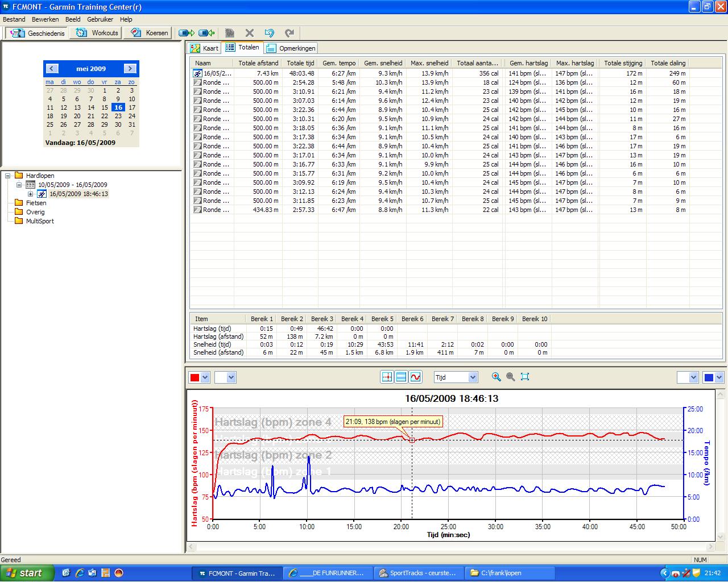Open the Windows start menu
The image size is (728, 582).
tap(27, 573)
